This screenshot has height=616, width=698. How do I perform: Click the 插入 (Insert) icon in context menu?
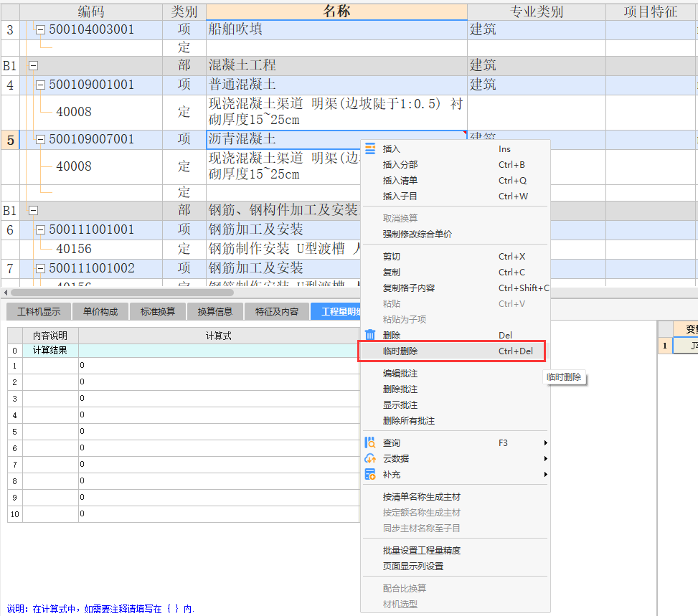click(370, 148)
